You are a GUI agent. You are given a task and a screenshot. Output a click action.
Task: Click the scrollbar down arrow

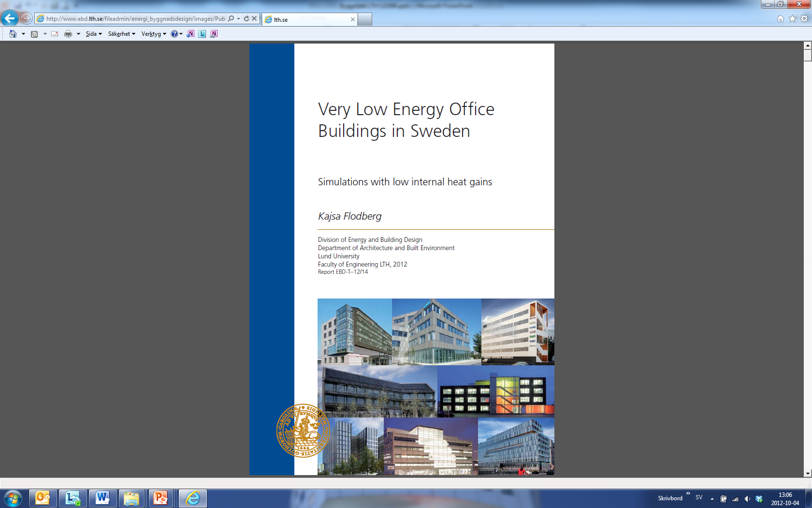pyautogui.click(x=808, y=474)
